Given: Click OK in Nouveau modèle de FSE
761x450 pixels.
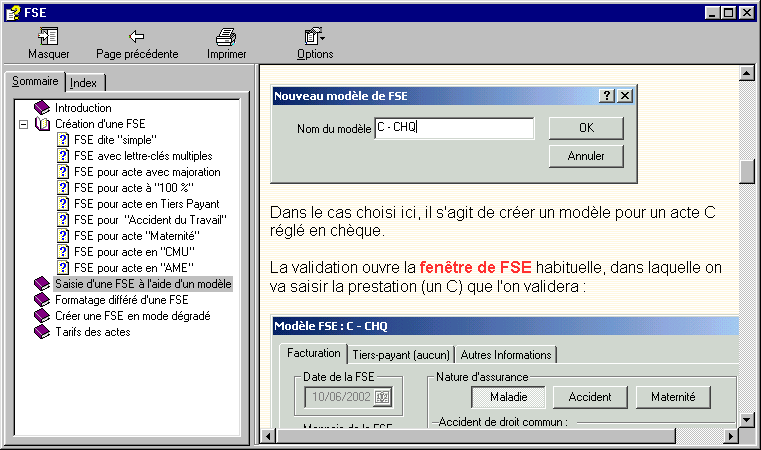Looking at the screenshot, I should point(586,128).
